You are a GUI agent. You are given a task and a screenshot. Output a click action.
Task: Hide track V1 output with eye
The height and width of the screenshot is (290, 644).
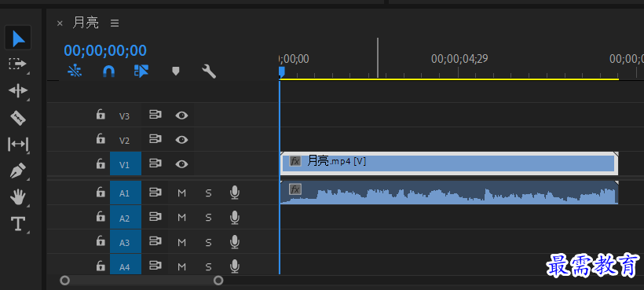pos(181,164)
